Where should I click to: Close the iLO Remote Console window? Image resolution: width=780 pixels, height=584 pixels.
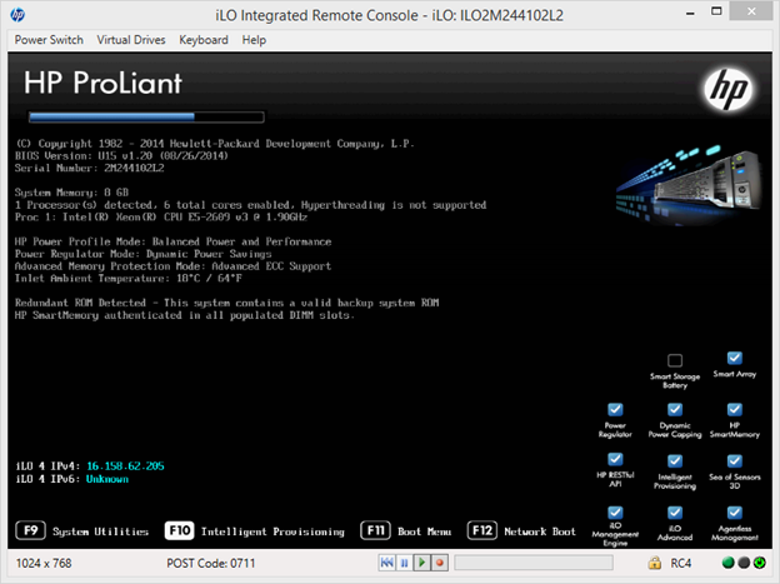pos(751,12)
